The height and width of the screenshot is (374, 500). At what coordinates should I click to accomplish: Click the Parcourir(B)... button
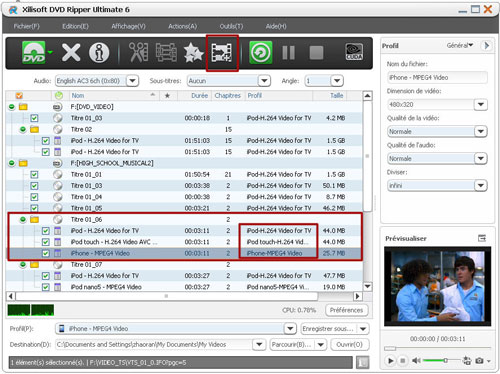coord(292,345)
